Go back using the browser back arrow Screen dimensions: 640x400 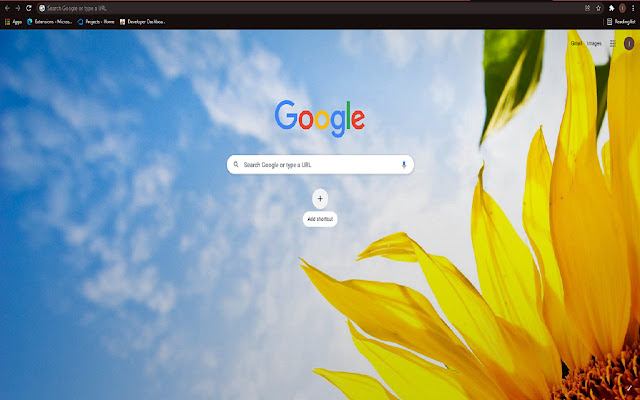coord(7,8)
